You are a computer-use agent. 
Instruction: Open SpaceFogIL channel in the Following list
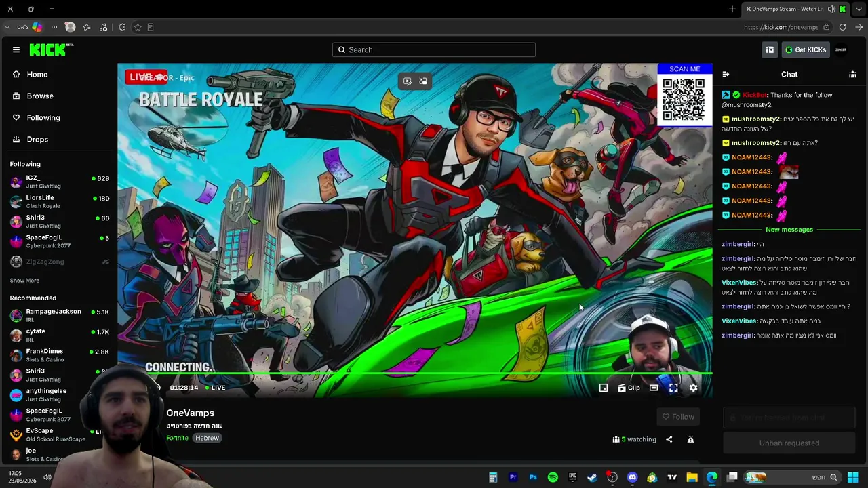[60, 241]
